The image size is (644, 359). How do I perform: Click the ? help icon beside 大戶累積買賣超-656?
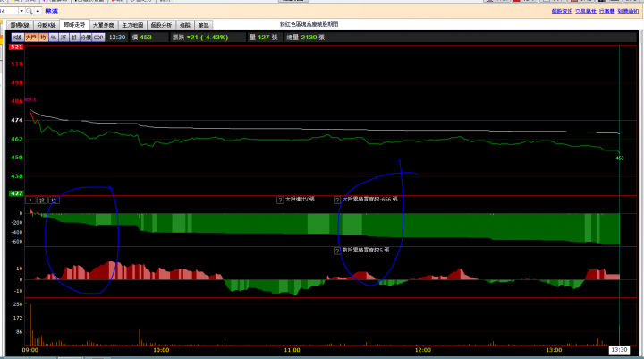(x=337, y=201)
